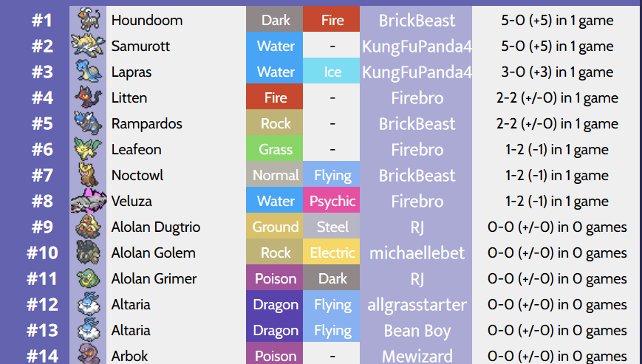This screenshot has width=642, height=364.
Task: Select the Samurott sprite icon
Action: point(88,46)
